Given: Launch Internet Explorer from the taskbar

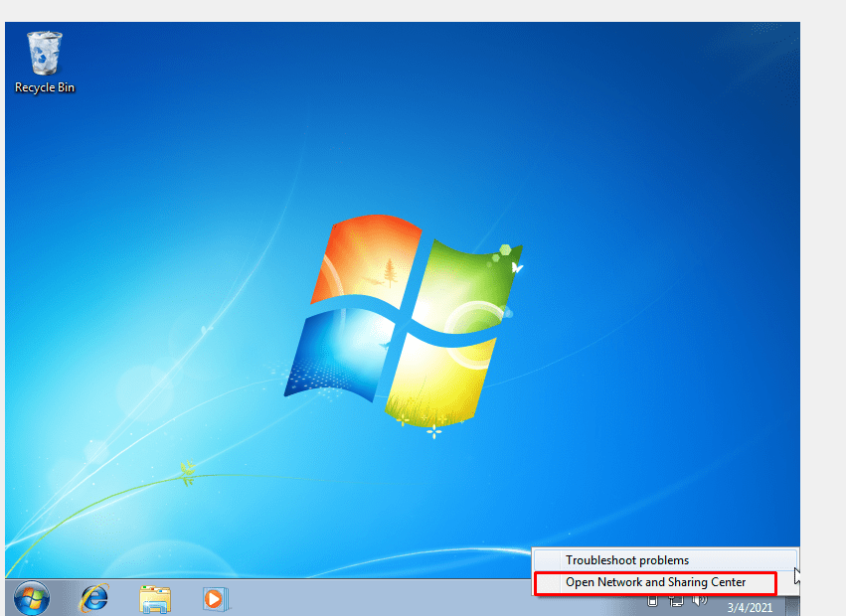Looking at the screenshot, I should click(x=94, y=598).
